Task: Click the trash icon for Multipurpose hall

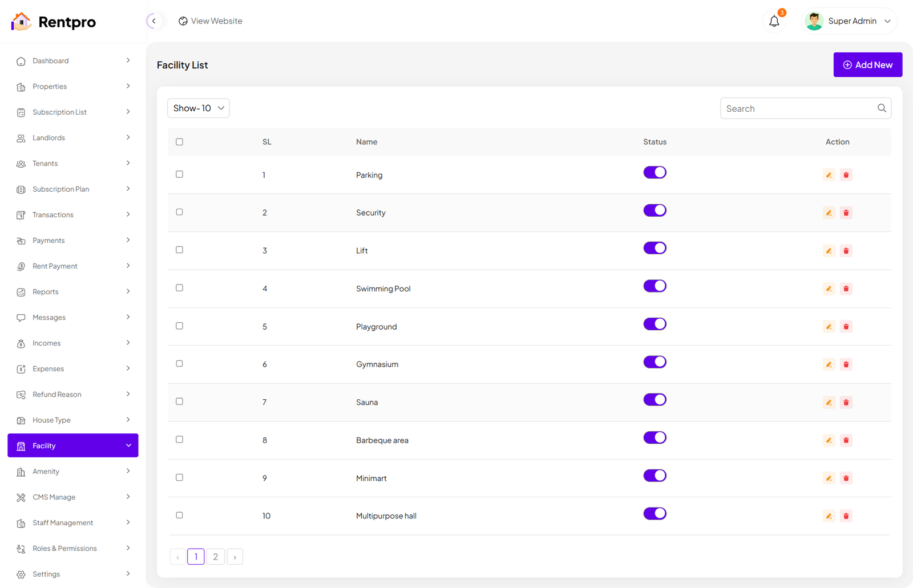Action: point(846,516)
